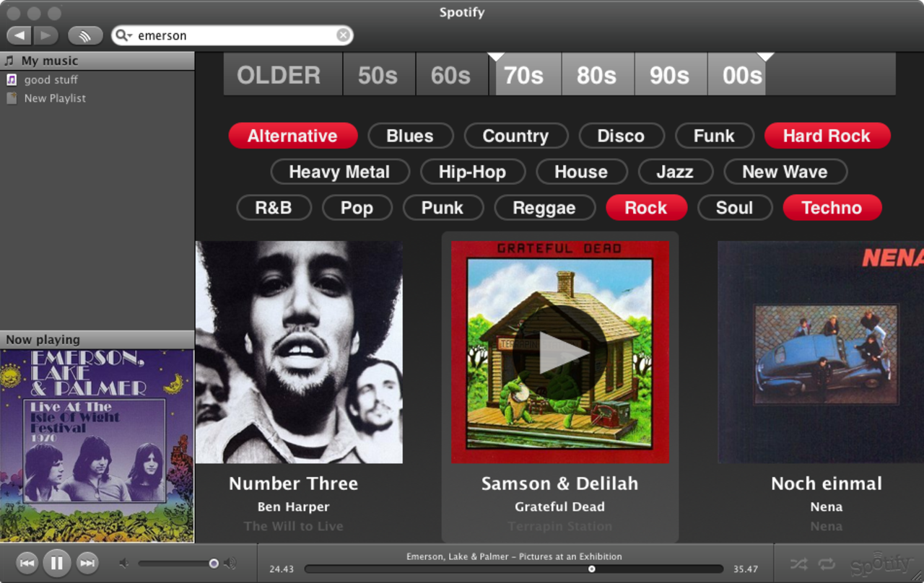Image resolution: width=924 pixels, height=583 pixels.
Task: Click the forward navigation arrow
Action: pos(45,35)
